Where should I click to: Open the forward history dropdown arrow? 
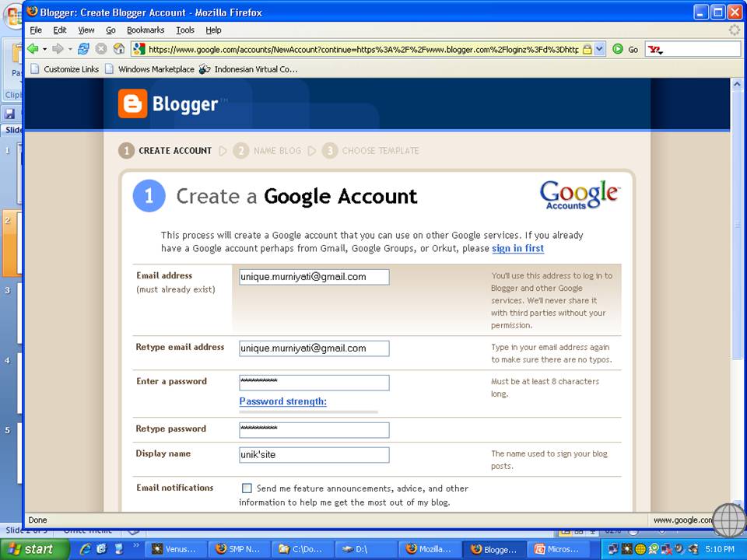click(70, 49)
